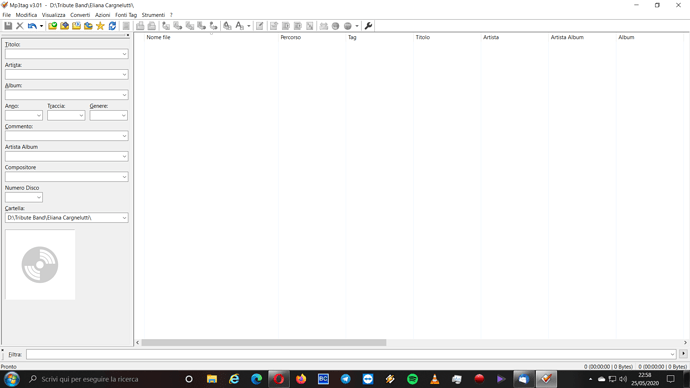
Task: Sort by the Titolo column header
Action: pyautogui.click(x=422, y=37)
